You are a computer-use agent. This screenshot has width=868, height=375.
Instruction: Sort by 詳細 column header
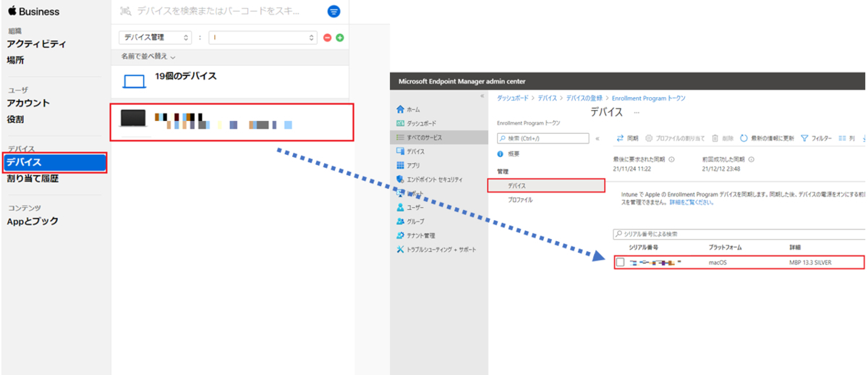coord(795,248)
